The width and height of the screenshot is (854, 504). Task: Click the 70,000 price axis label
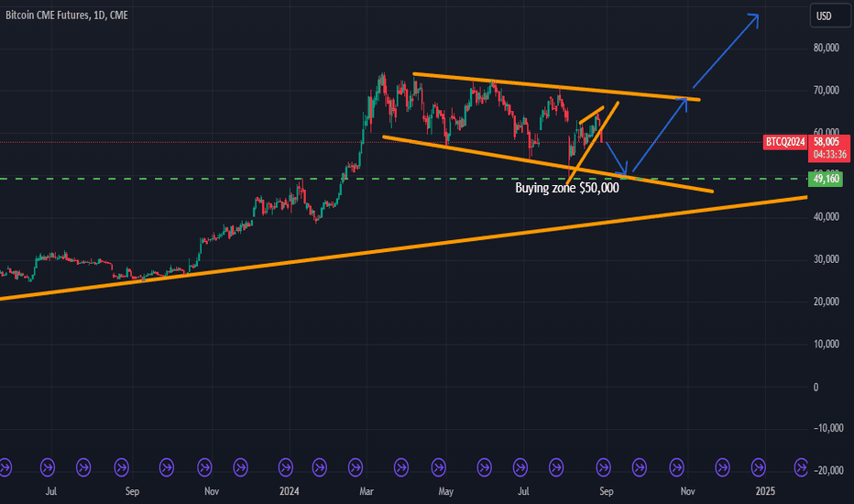click(827, 91)
